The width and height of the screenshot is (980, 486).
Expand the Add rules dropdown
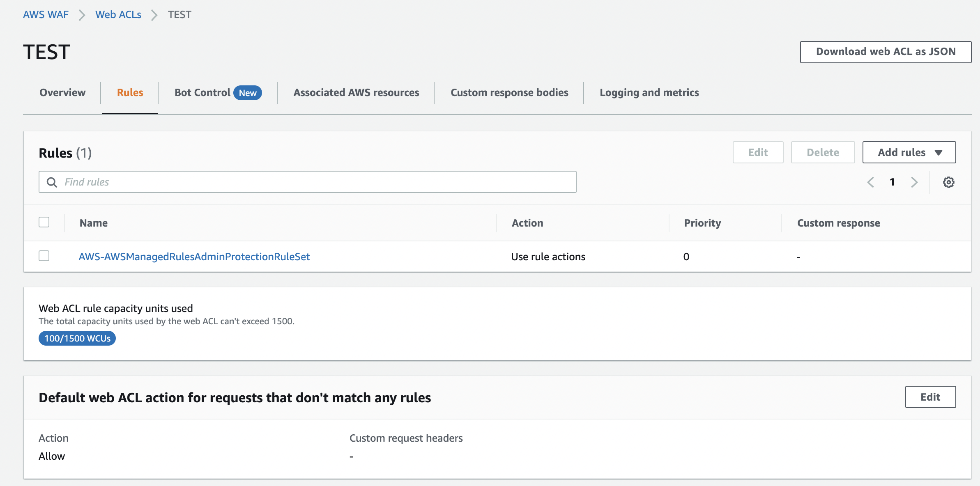pyautogui.click(x=909, y=152)
